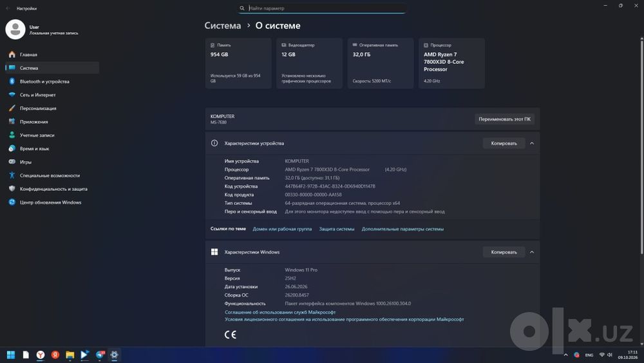This screenshot has height=363, width=644.
Task: Click the User account avatar
Action: (15, 30)
